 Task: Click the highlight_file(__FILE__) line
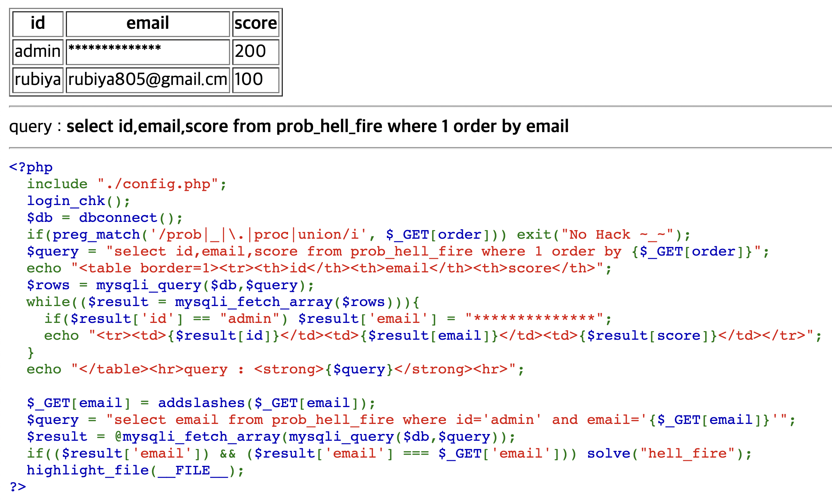135,470
